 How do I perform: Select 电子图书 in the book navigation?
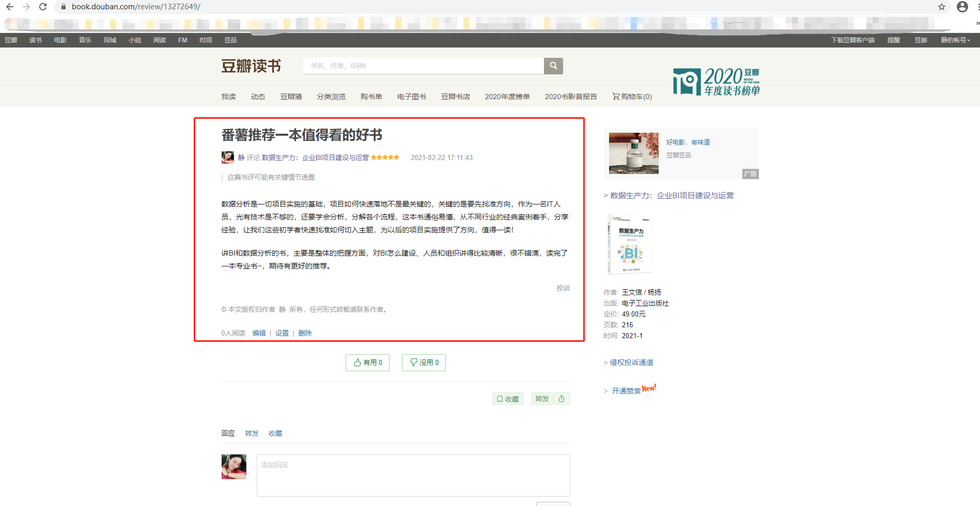coord(412,97)
